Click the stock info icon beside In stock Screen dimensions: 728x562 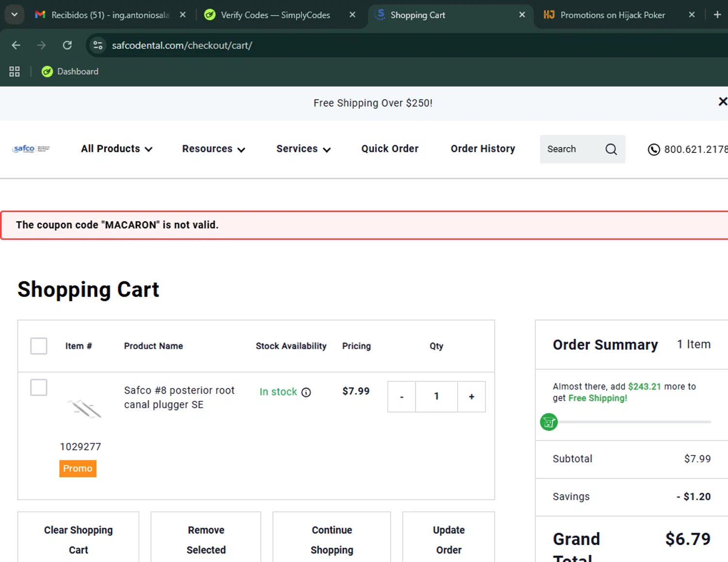pos(306,392)
